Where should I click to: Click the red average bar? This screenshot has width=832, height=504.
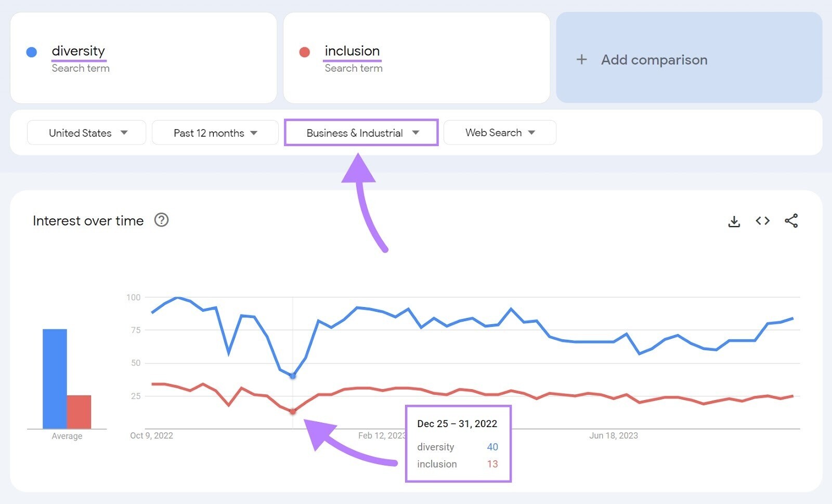79,412
